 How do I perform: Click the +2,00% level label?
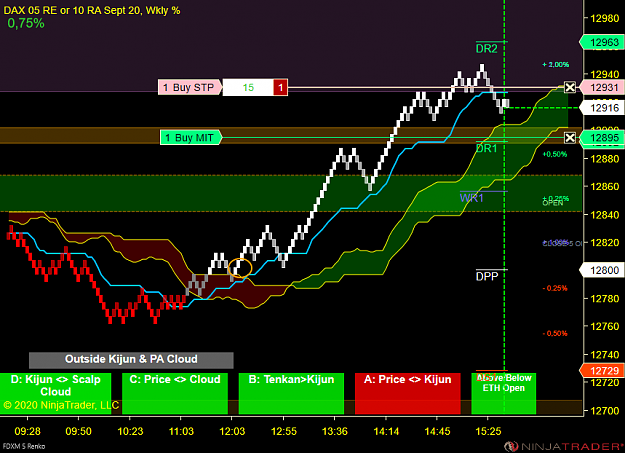click(555, 65)
